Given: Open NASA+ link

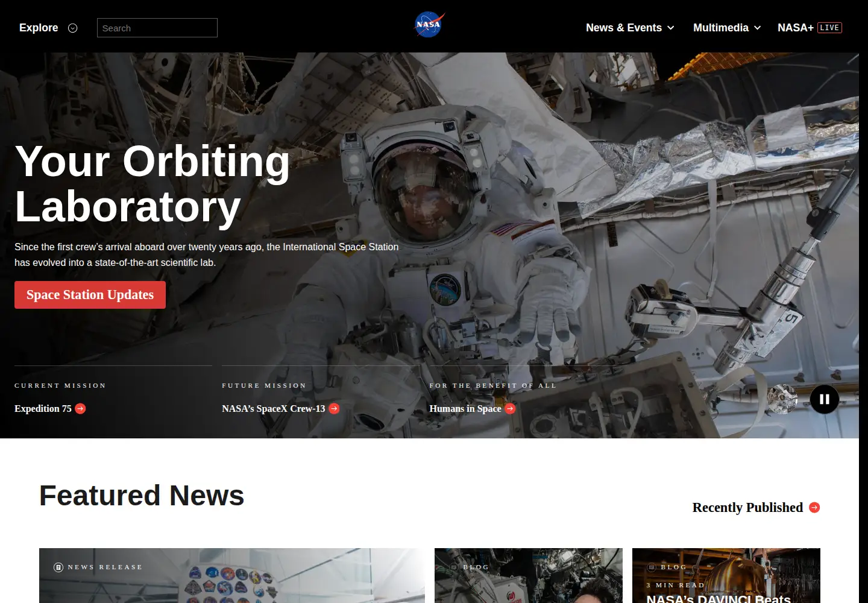Looking at the screenshot, I should [x=796, y=28].
